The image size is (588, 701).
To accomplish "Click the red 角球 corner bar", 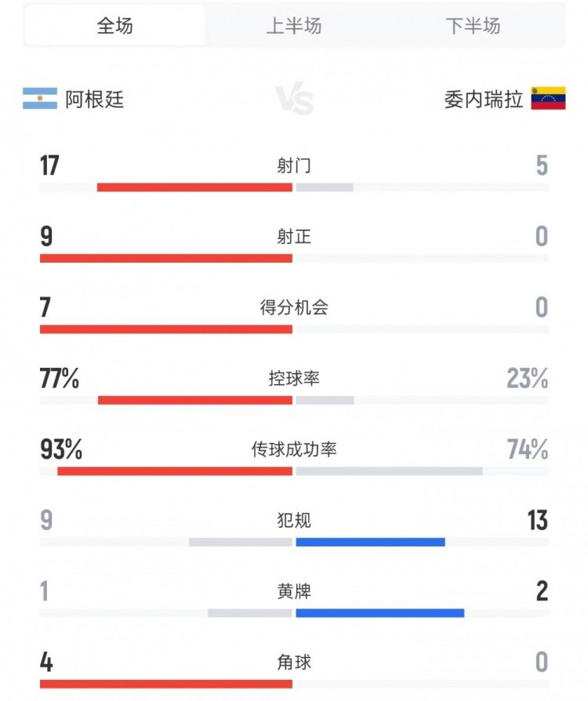I will coord(166,684).
